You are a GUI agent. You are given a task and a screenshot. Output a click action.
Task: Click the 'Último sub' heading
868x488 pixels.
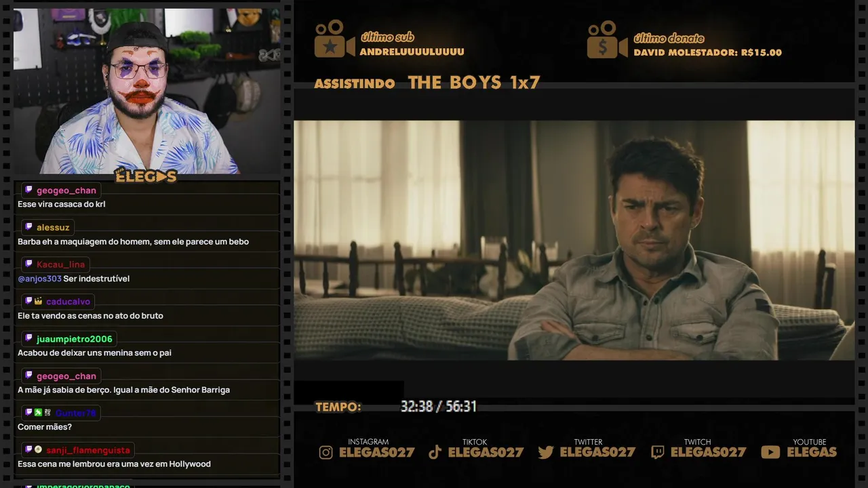coord(387,37)
